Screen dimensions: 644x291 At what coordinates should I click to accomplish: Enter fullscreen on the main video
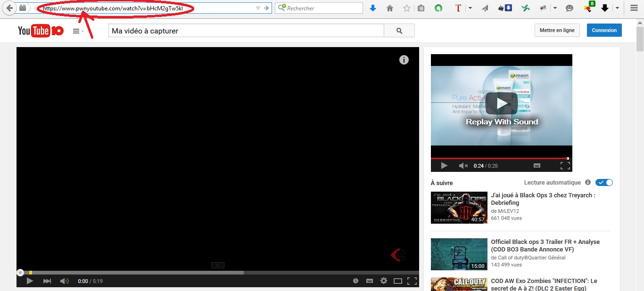[x=412, y=281]
